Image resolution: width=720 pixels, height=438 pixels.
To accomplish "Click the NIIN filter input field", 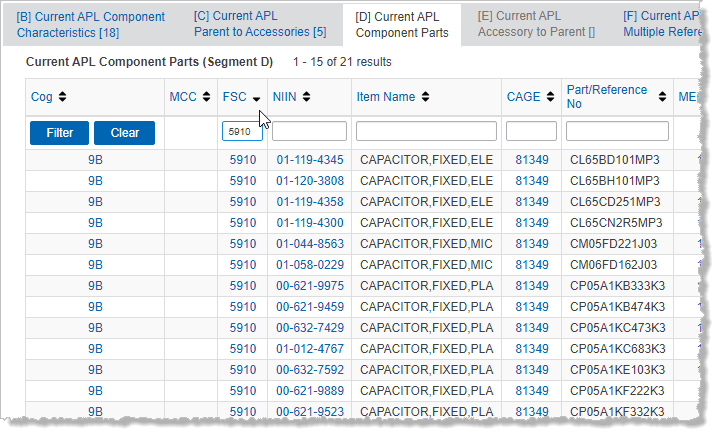I will (309, 131).
